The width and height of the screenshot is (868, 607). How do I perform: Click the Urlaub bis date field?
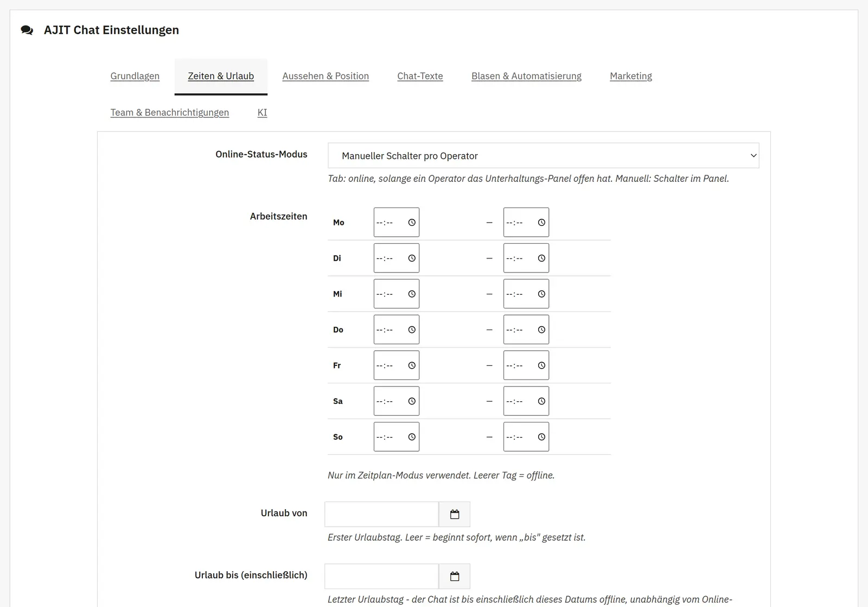[x=381, y=577]
